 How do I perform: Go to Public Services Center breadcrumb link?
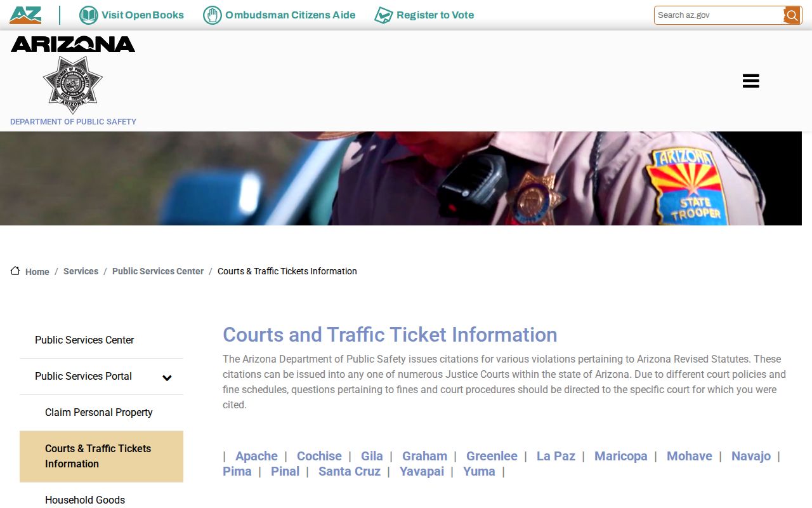pyautogui.click(x=158, y=271)
